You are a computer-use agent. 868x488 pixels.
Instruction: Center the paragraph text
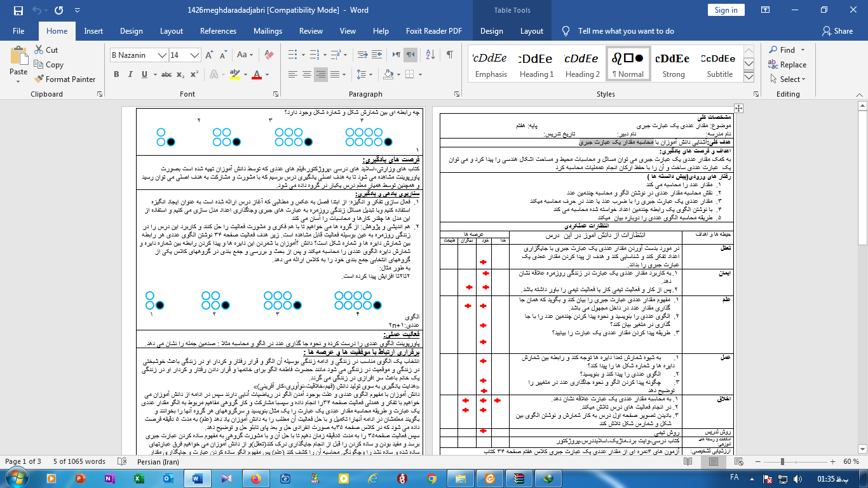point(306,74)
